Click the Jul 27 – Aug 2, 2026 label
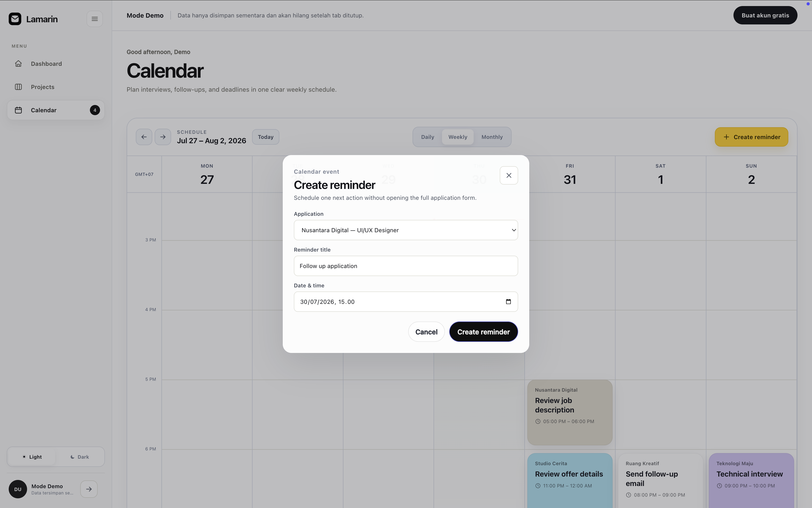 click(x=211, y=141)
